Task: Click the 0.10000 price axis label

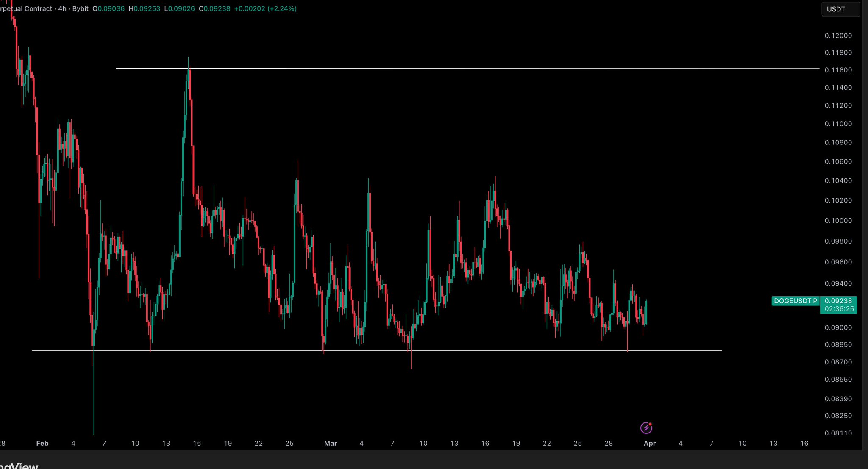Action: pos(838,221)
